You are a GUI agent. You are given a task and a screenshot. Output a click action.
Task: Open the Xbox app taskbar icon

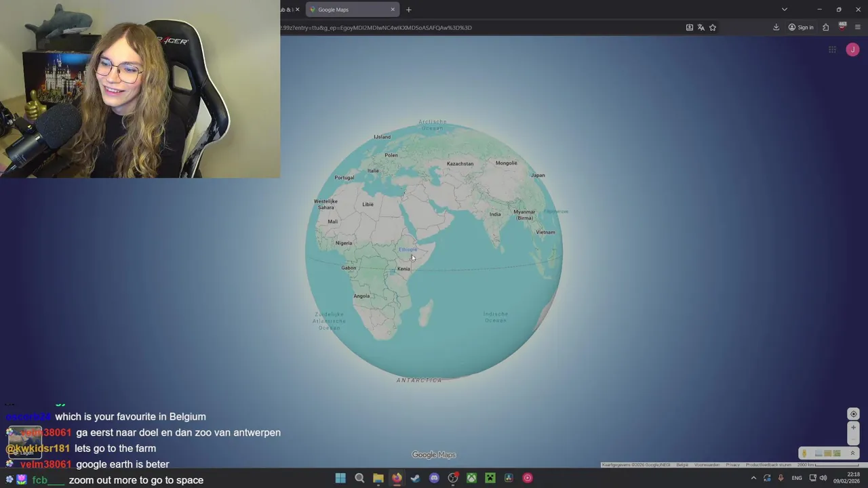tap(471, 478)
